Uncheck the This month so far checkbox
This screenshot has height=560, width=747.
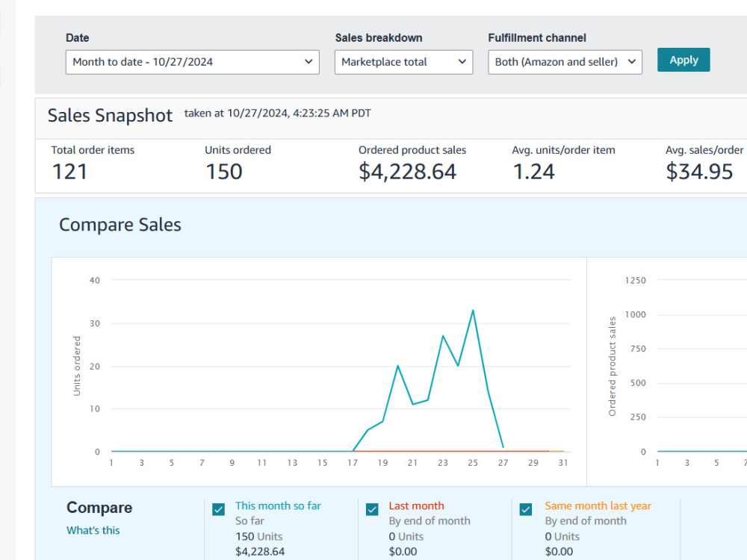click(218, 509)
